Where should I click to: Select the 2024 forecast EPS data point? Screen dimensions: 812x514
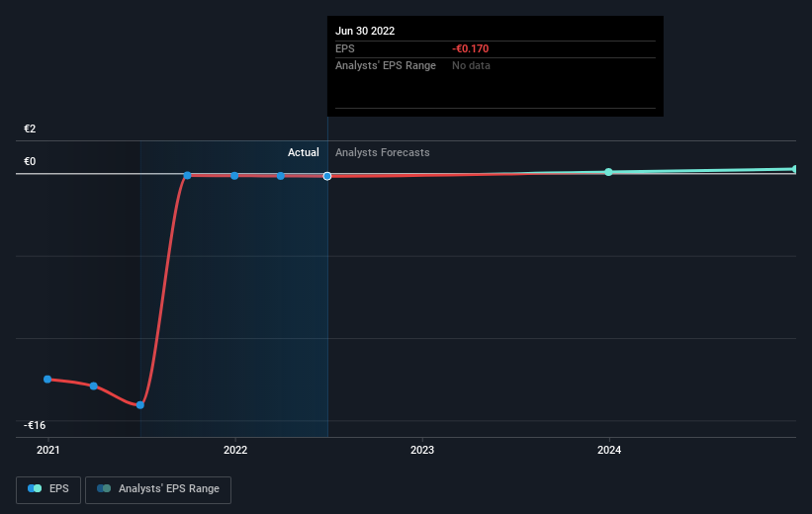[x=609, y=172]
